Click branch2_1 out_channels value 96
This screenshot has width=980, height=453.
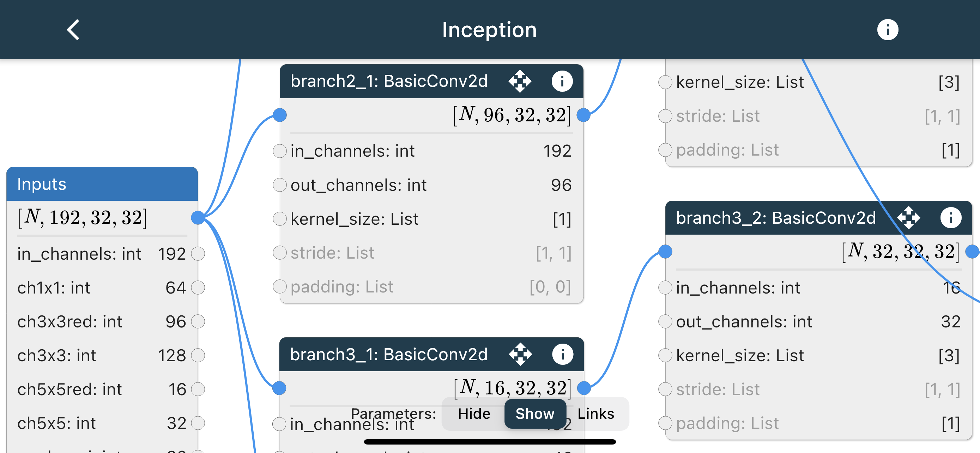pyautogui.click(x=561, y=185)
